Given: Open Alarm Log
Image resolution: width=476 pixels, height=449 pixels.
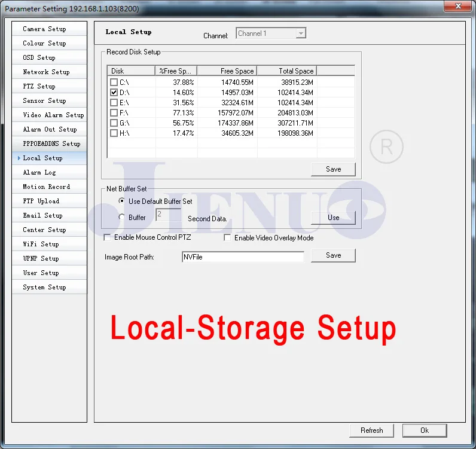Looking at the screenshot, I should [x=49, y=172].
